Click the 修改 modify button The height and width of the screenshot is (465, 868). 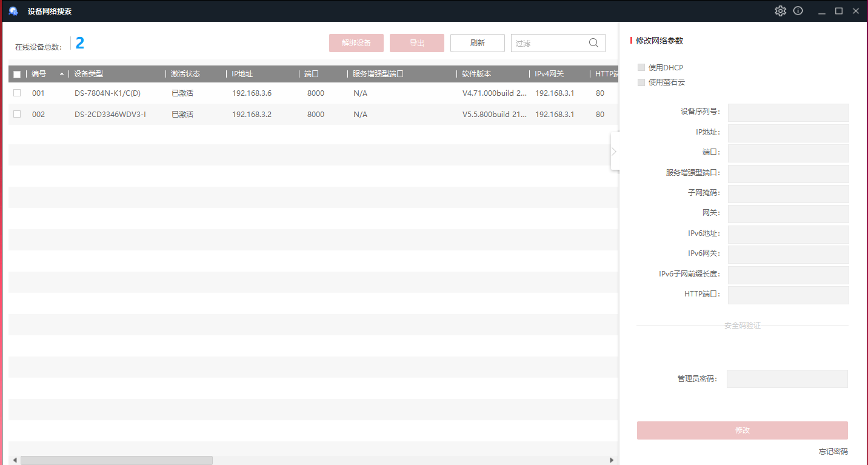(742, 430)
